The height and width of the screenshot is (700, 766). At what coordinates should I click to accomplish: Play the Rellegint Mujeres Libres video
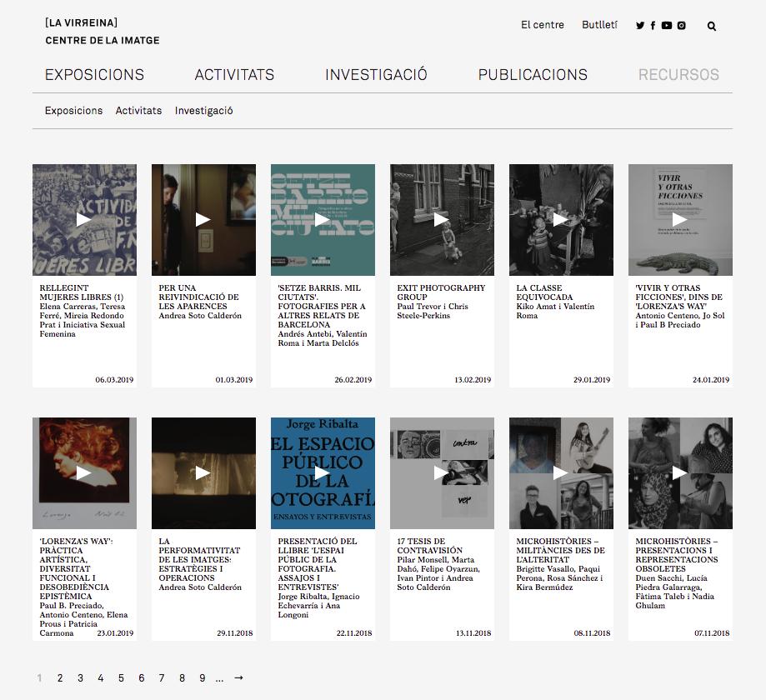tap(84, 220)
